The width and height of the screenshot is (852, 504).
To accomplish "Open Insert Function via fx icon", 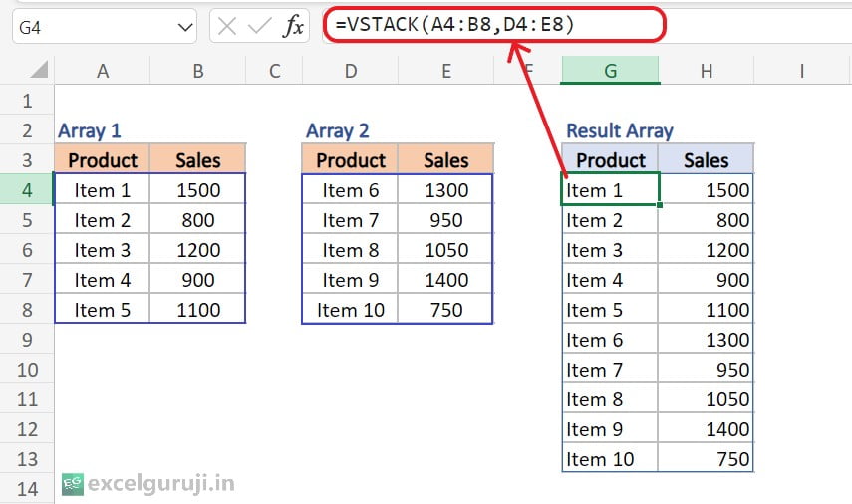I will coord(293,26).
